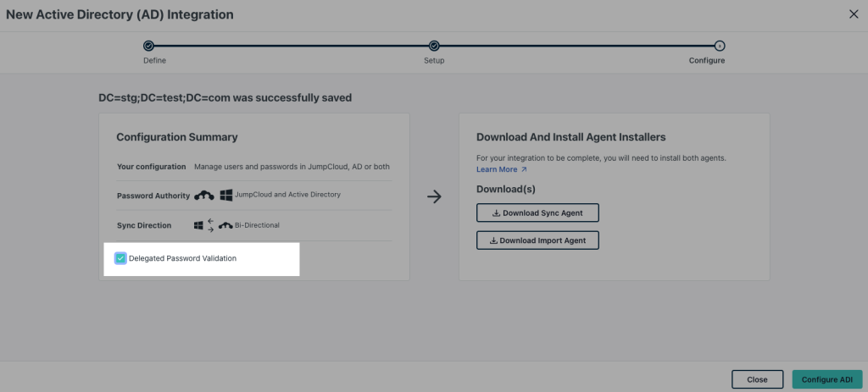868x392 pixels.
Task: Click the bi-directional arrows sync icon
Action: 211,225
